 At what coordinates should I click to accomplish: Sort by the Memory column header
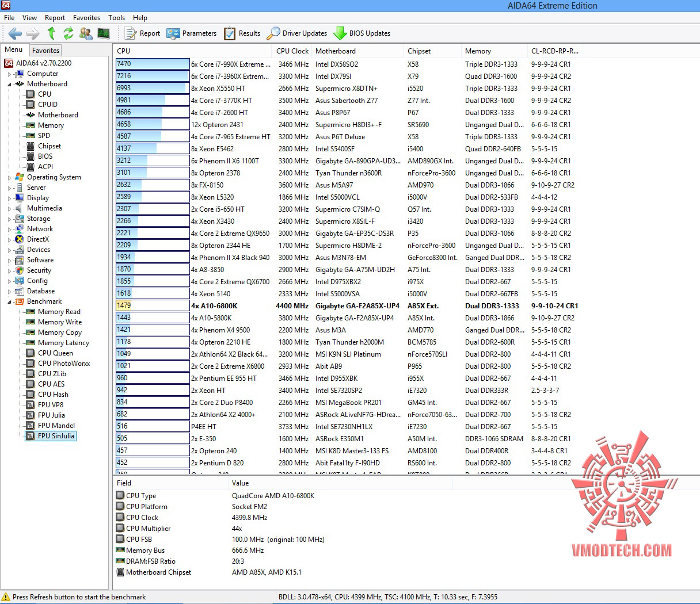pos(494,51)
